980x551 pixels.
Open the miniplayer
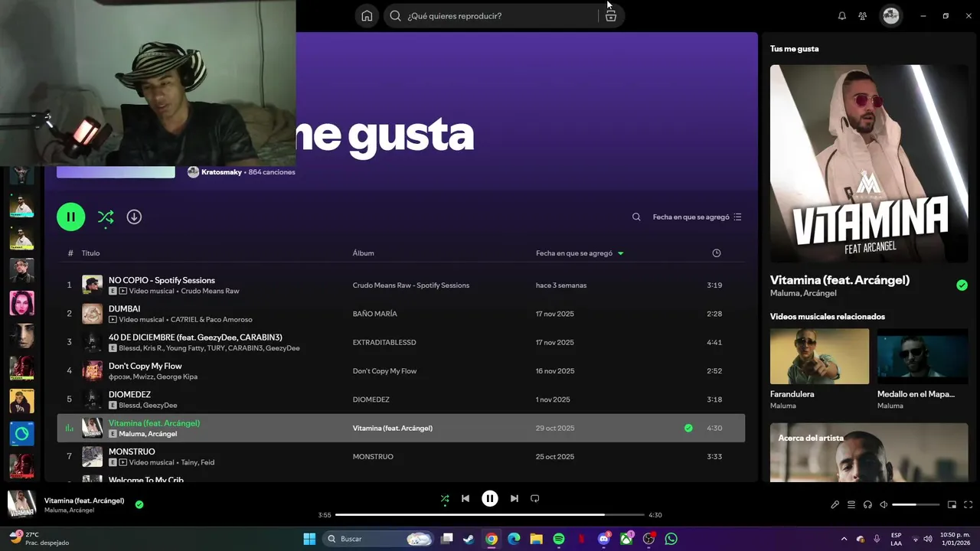[x=952, y=504]
